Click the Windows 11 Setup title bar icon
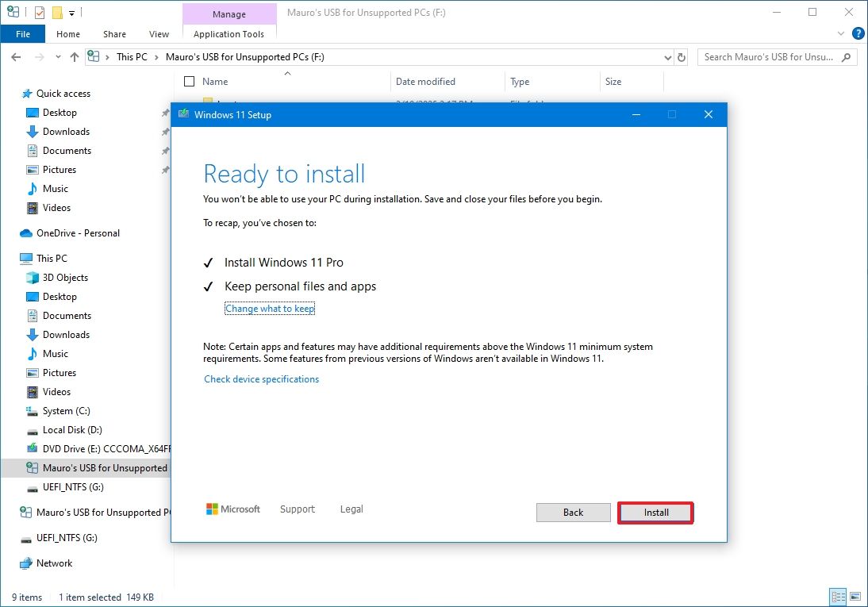Screen dimensions: 868x607 (182, 114)
